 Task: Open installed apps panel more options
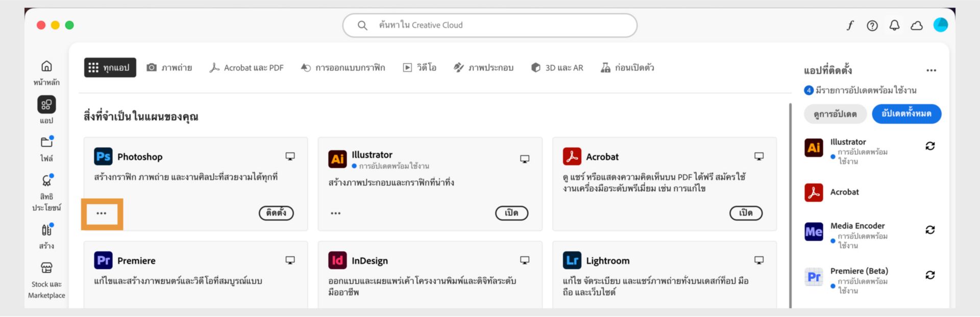(932, 70)
